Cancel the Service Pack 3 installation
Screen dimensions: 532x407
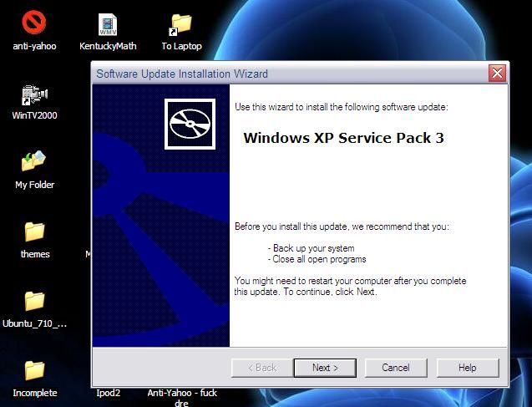(396, 368)
